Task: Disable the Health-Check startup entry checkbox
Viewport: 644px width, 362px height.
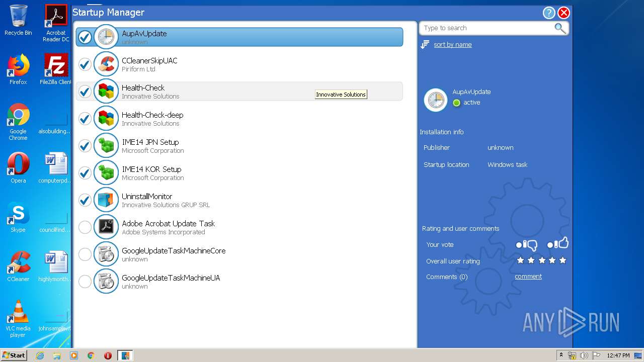Action: [x=85, y=92]
